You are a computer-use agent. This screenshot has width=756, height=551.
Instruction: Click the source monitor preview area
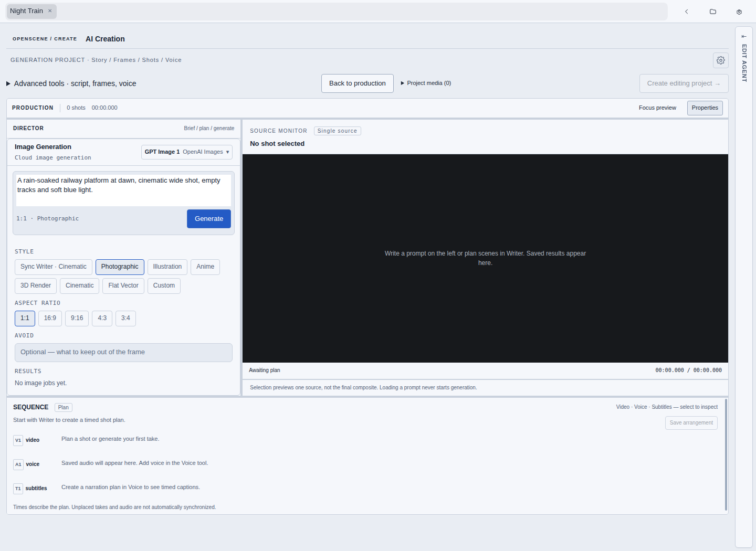pyautogui.click(x=485, y=258)
